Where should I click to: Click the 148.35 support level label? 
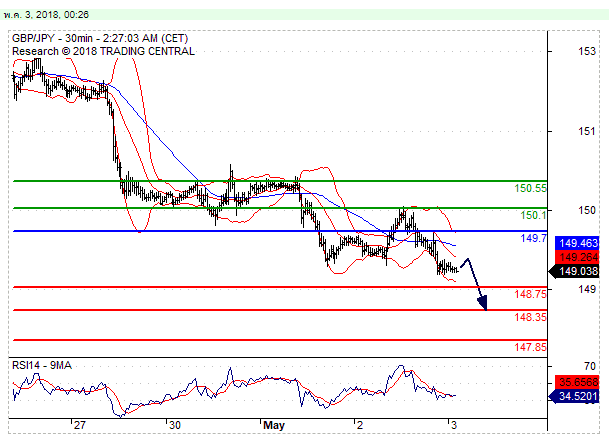pyautogui.click(x=530, y=317)
